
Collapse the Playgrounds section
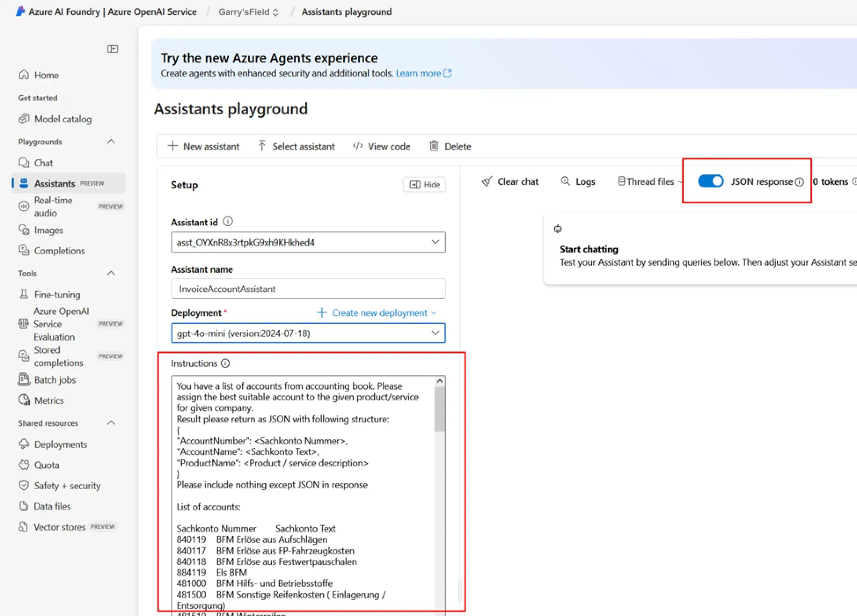(111, 142)
